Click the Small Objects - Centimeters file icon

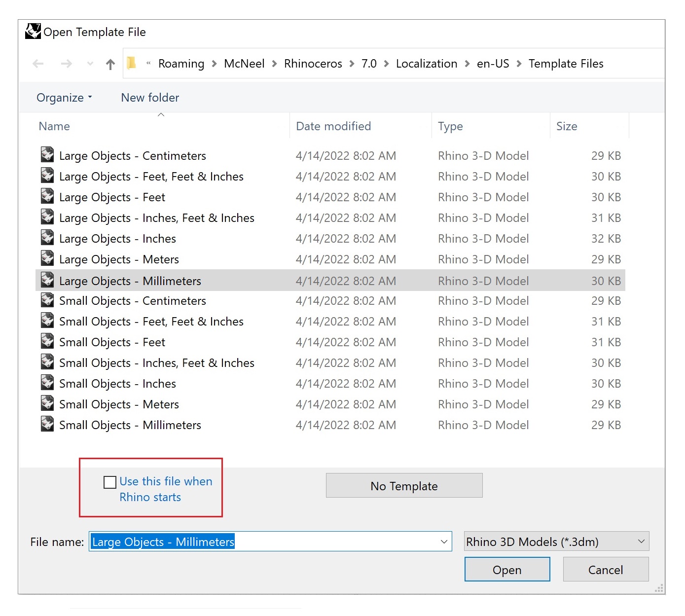click(47, 300)
